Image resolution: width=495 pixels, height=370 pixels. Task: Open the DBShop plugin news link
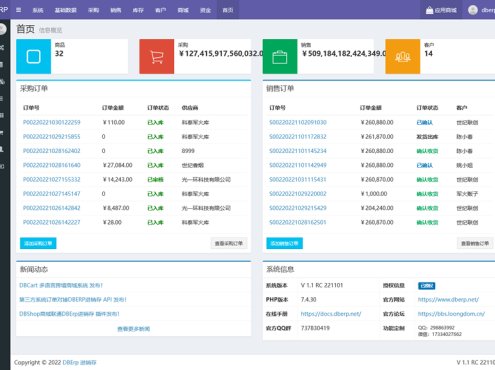coord(69,314)
